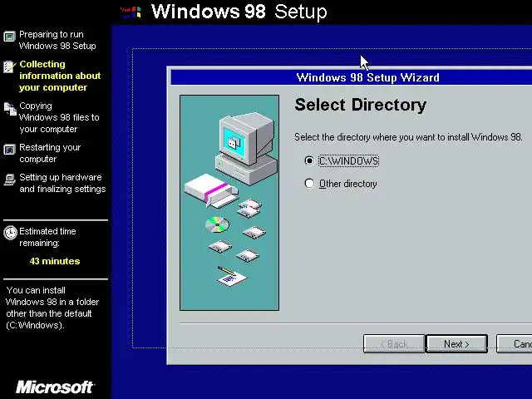This screenshot has height=399, width=532.
Task: Click "Restarting your computer" step text
Action: [50, 153]
